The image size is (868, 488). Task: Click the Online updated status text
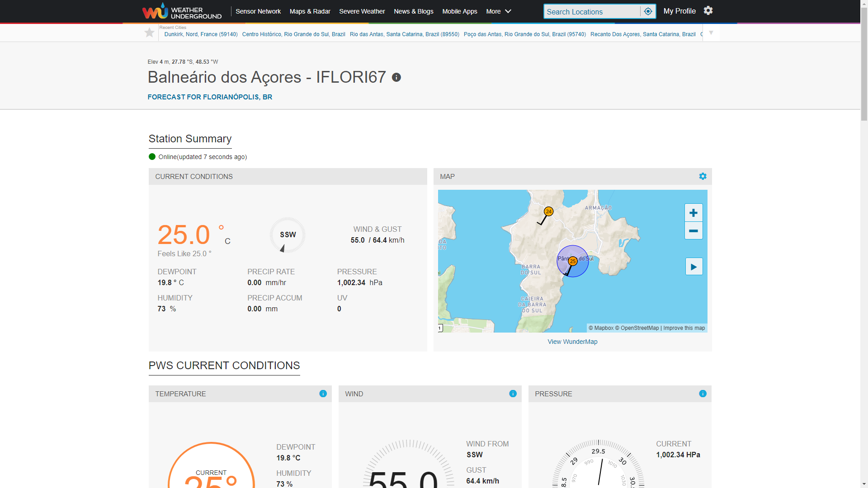[203, 157]
